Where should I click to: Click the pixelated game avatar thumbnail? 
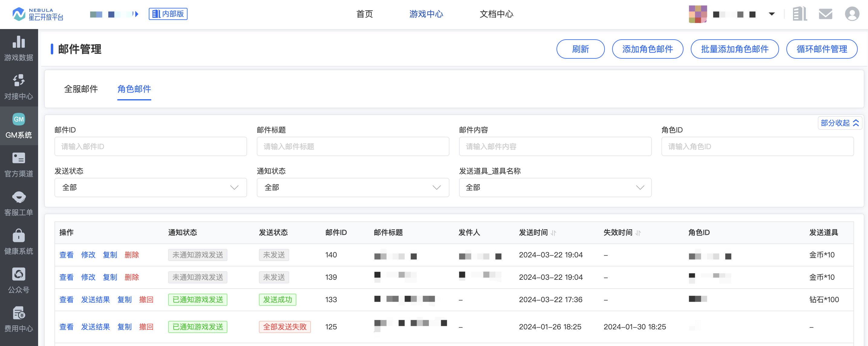click(698, 14)
